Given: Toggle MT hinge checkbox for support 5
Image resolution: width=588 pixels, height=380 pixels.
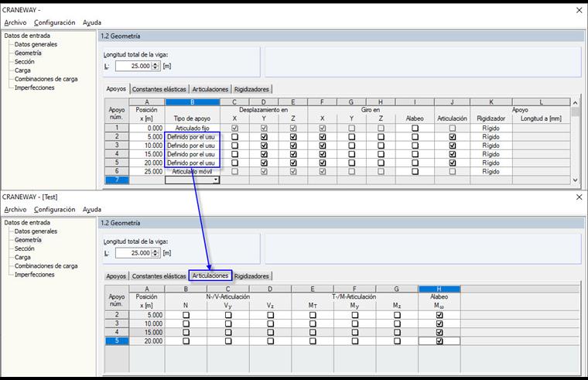Looking at the screenshot, I should pos(313,341).
